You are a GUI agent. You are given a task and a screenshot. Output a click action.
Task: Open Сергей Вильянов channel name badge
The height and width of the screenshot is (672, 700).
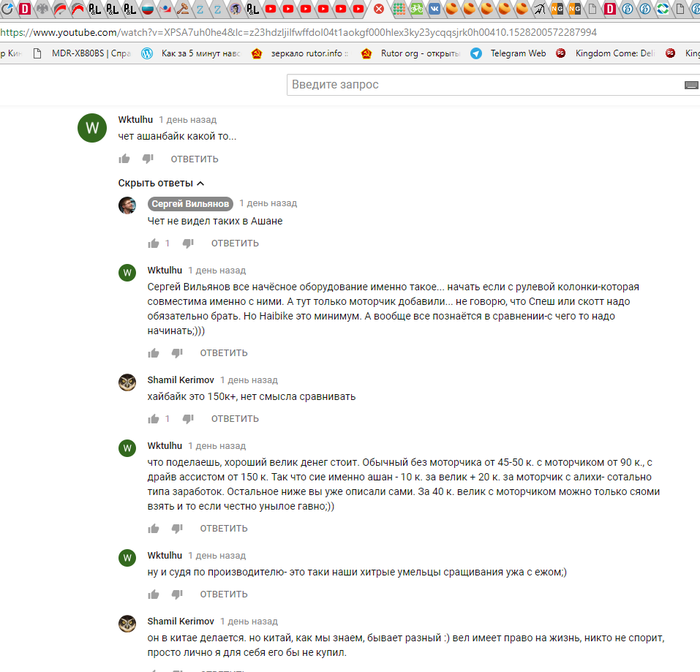190,204
